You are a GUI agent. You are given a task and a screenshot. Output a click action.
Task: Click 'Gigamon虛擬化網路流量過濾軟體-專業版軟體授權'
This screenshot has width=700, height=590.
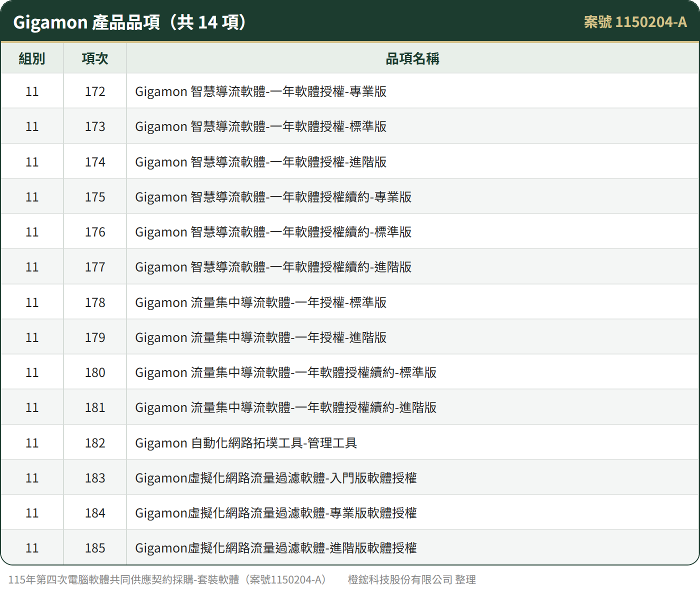[x=276, y=513]
